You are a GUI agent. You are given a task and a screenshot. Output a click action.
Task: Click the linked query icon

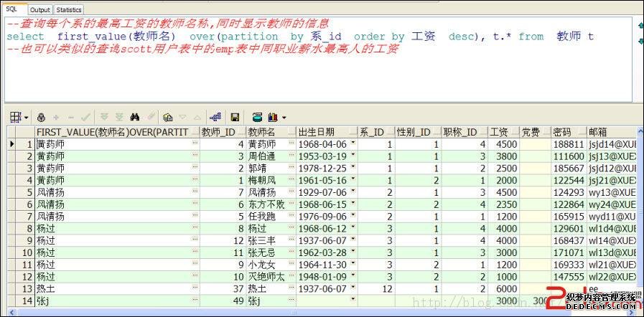point(215,117)
